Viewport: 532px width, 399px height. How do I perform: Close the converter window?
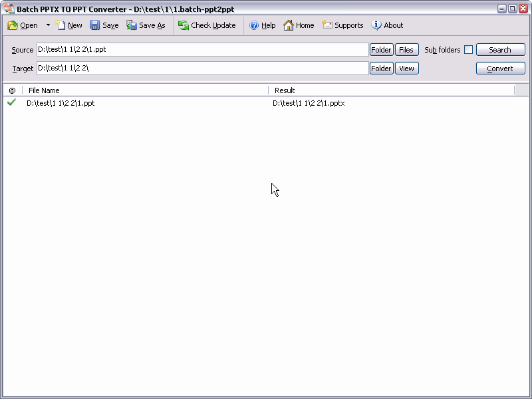click(x=523, y=9)
